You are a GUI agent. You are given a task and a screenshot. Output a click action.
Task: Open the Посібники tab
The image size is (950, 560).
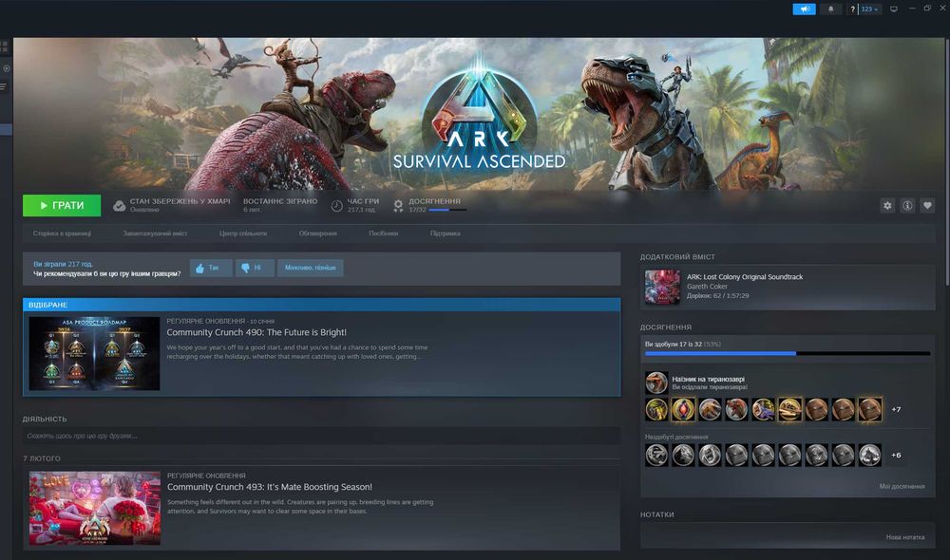click(384, 233)
